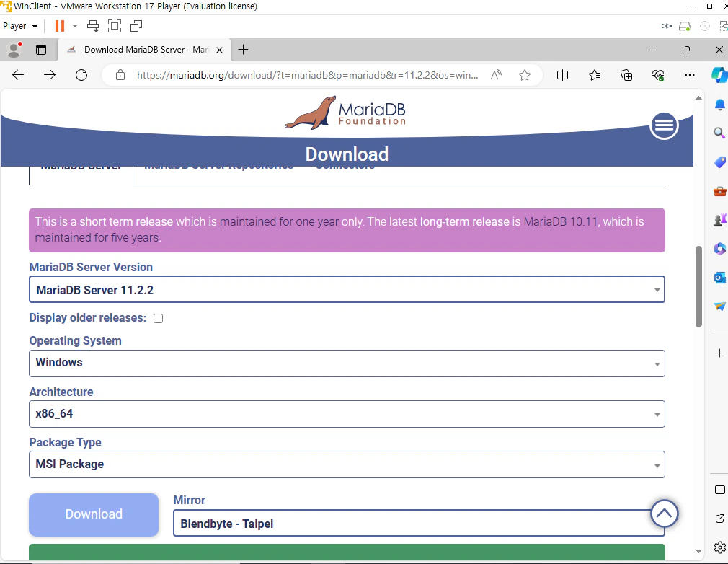The image size is (728, 564).
Task: Expand the Architecture x86_64 dropdown
Action: pos(347,413)
